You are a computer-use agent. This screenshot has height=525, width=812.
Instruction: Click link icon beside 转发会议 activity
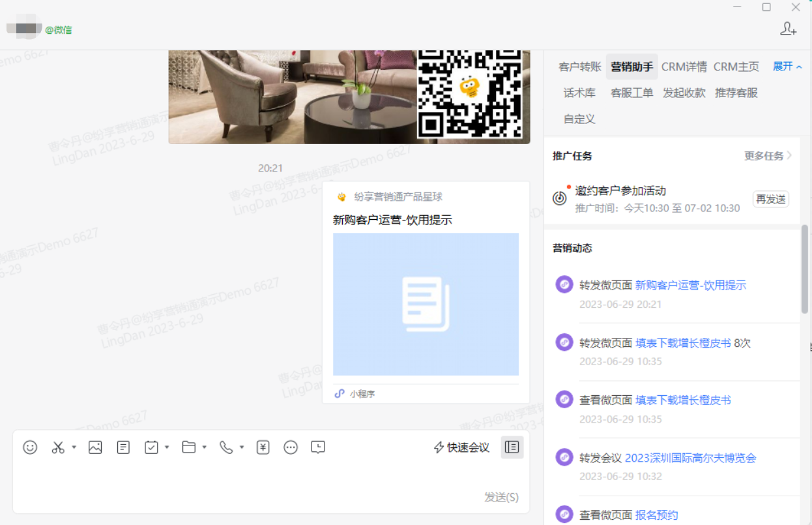[x=564, y=457]
